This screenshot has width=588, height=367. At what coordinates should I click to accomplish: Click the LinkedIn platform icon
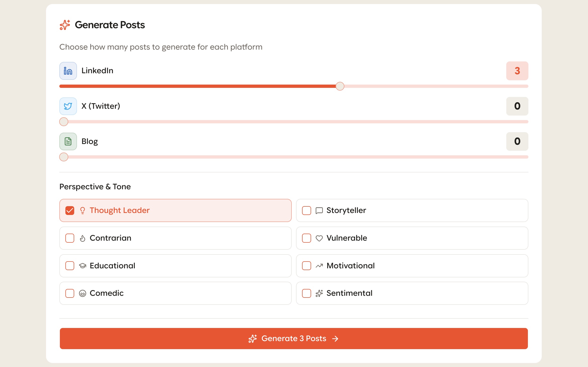click(x=68, y=71)
